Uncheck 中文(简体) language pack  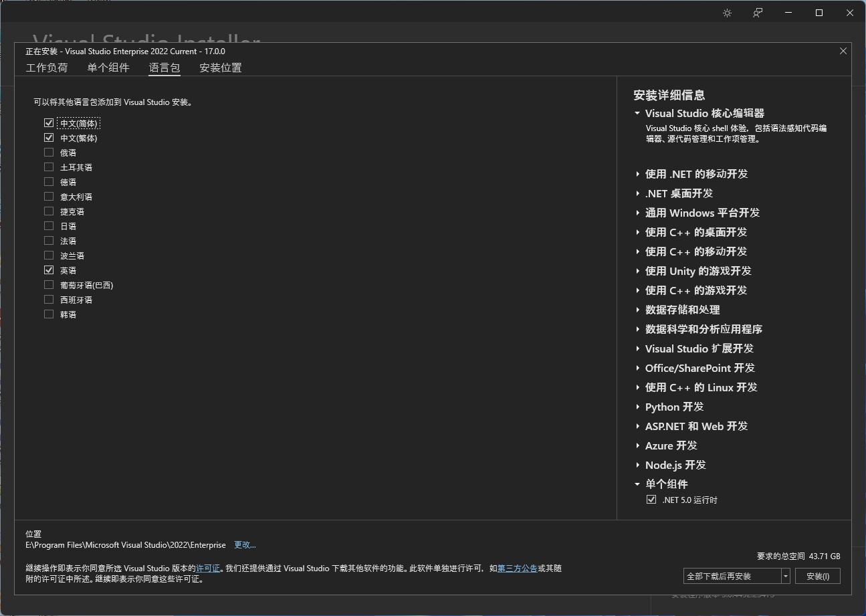click(x=49, y=123)
